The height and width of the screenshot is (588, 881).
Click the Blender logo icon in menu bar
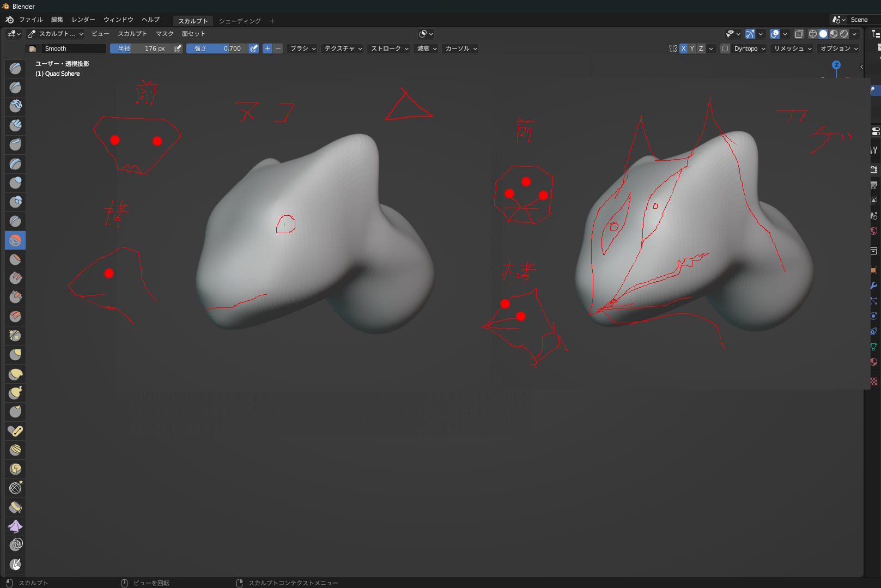[x=9, y=20]
